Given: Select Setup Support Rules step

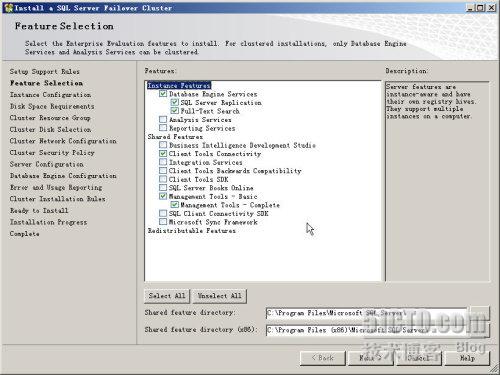Looking at the screenshot, I should click(45, 71).
